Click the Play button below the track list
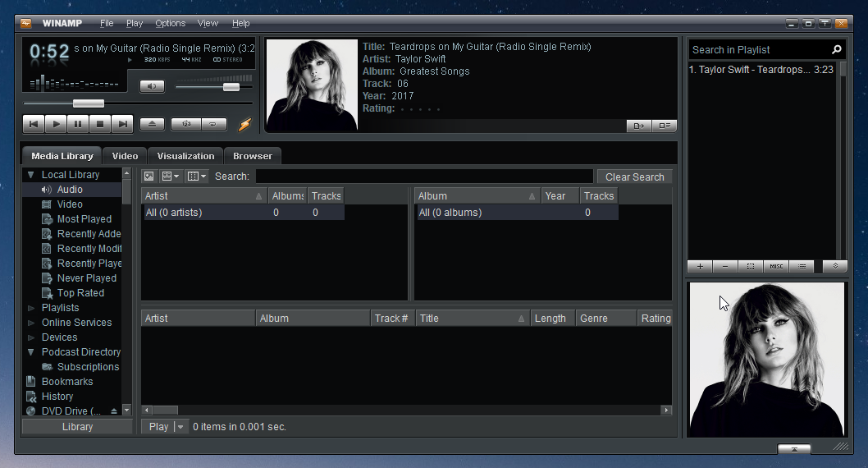 pos(158,427)
